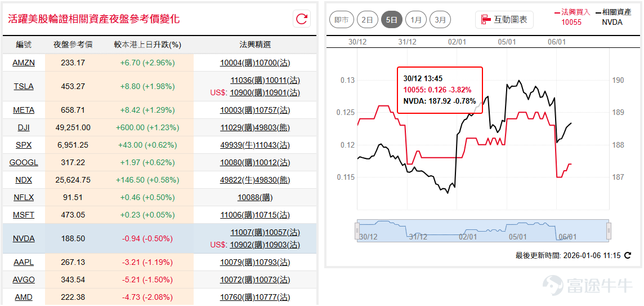This screenshot has height=306, width=644.
Task: Open the NDX index link
Action: [24, 180]
